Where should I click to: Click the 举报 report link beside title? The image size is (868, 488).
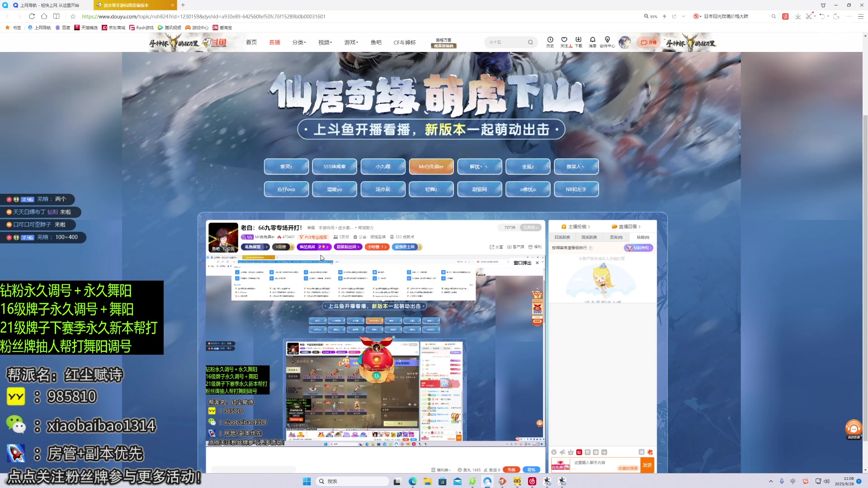click(x=311, y=228)
